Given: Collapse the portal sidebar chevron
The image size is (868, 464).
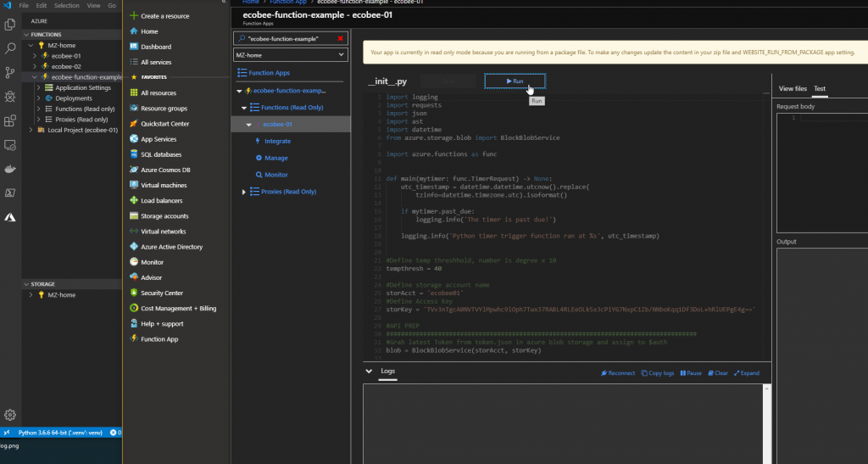Looking at the screenshot, I should 224,2.
